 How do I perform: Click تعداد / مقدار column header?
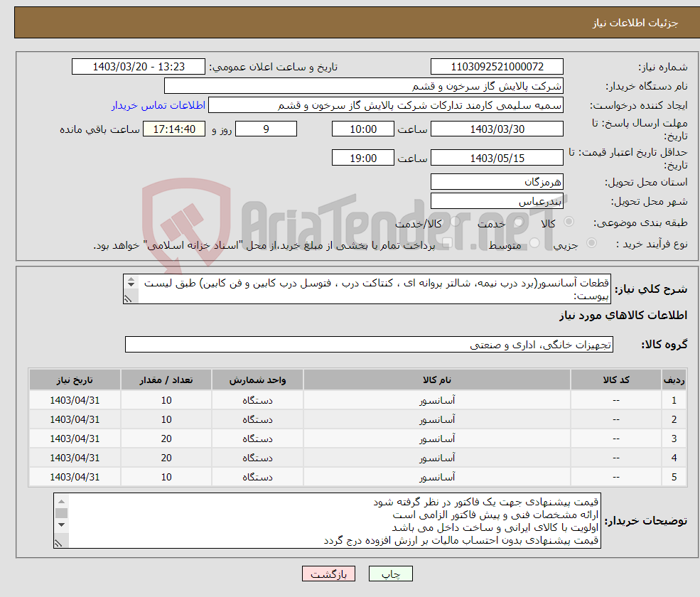coord(166,380)
